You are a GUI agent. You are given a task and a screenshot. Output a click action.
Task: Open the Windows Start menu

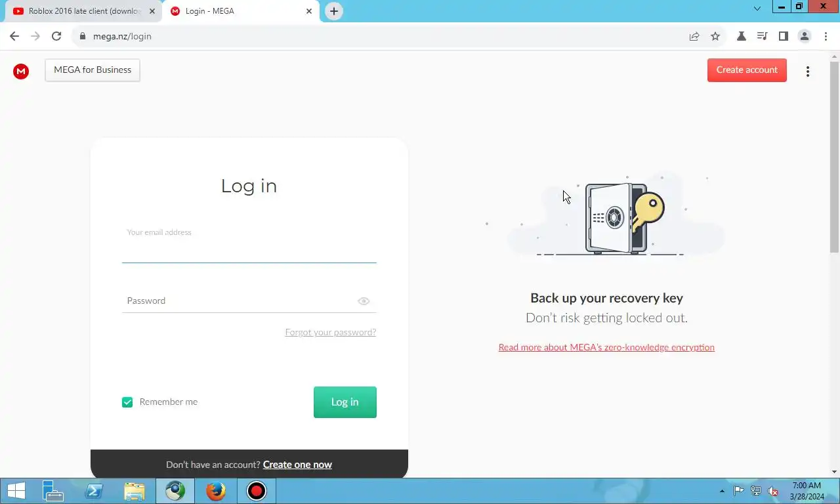pyautogui.click(x=16, y=491)
